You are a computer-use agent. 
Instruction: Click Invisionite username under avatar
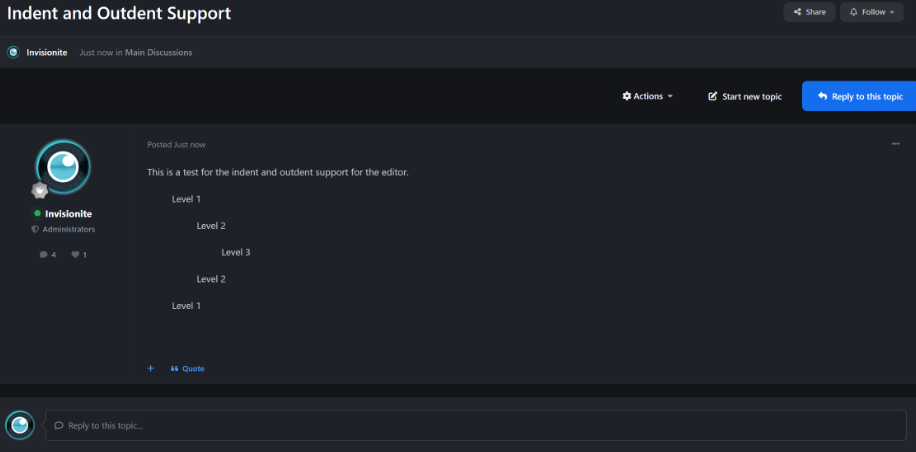click(x=68, y=213)
